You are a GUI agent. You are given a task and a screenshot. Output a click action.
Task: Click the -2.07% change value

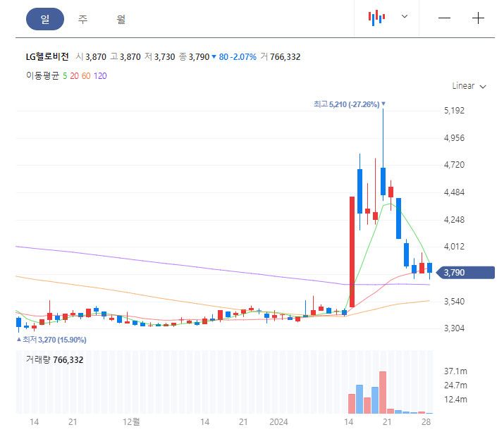pos(243,57)
